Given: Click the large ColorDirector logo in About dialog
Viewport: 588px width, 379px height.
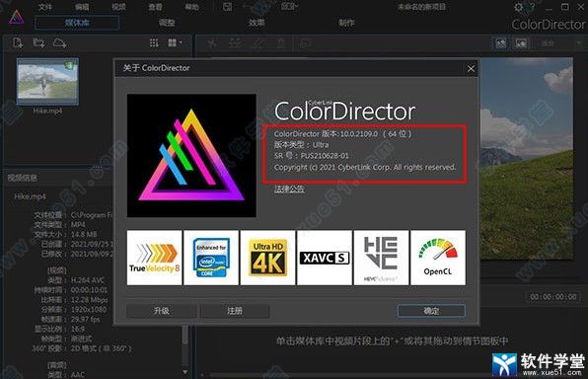Looking at the screenshot, I should click(x=191, y=155).
